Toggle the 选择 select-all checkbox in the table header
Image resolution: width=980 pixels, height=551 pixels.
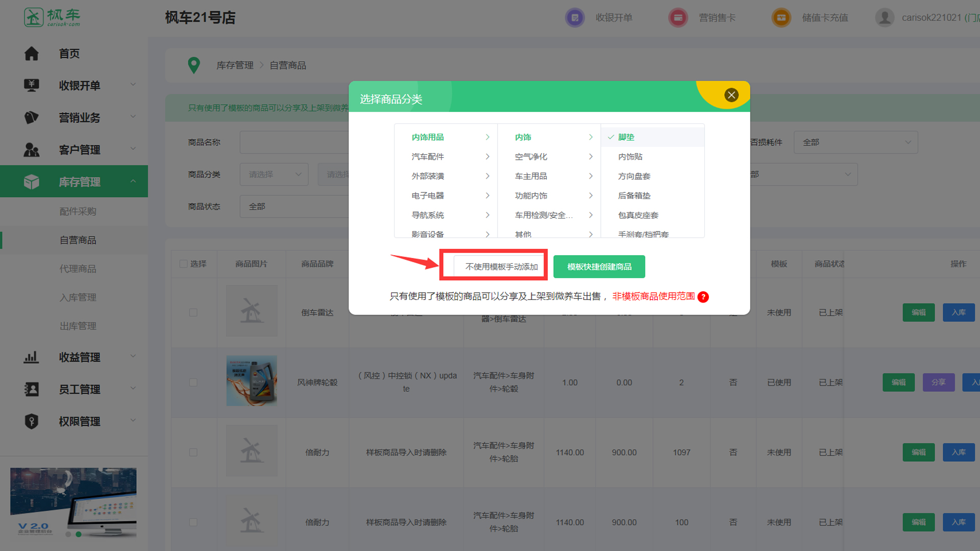click(x=184, y=264)
